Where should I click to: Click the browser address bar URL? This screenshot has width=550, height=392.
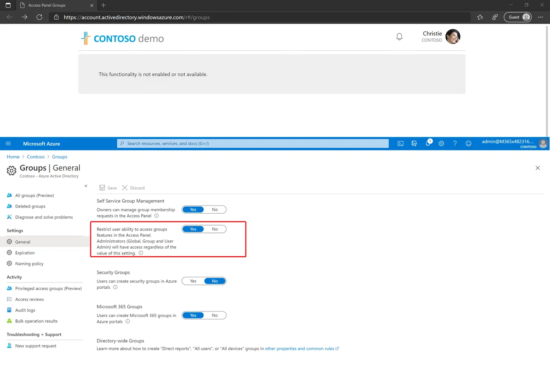(x=137, y=17)
